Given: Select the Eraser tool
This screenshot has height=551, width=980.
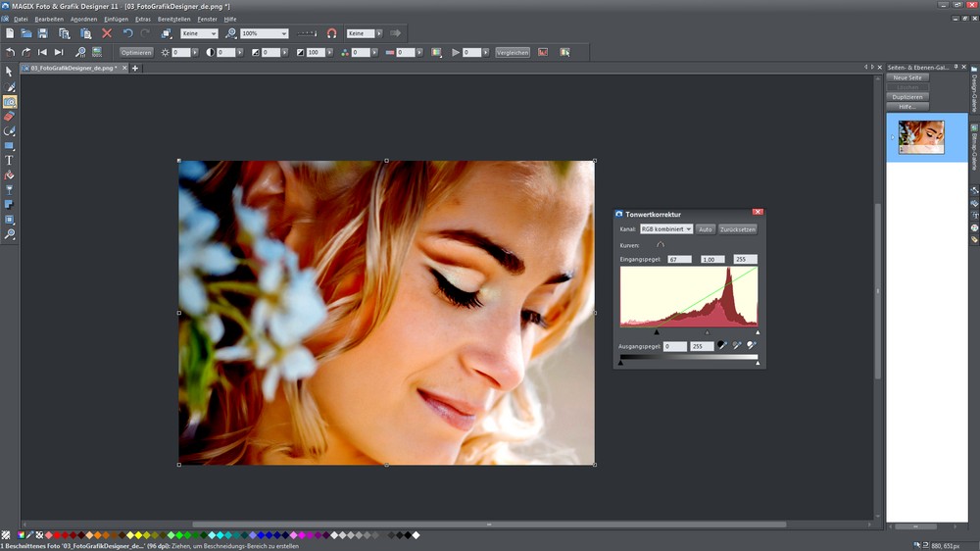Looking at the screenshot, I should click(9, 117).
